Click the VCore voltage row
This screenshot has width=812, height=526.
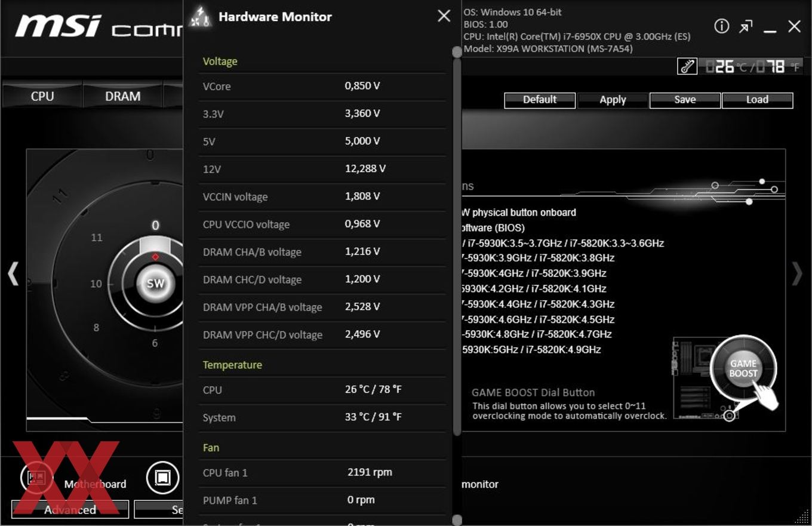[322, 86]
